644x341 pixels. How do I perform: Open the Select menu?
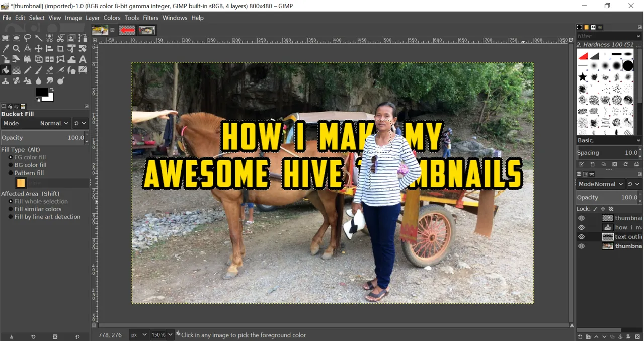pos(37,18)
